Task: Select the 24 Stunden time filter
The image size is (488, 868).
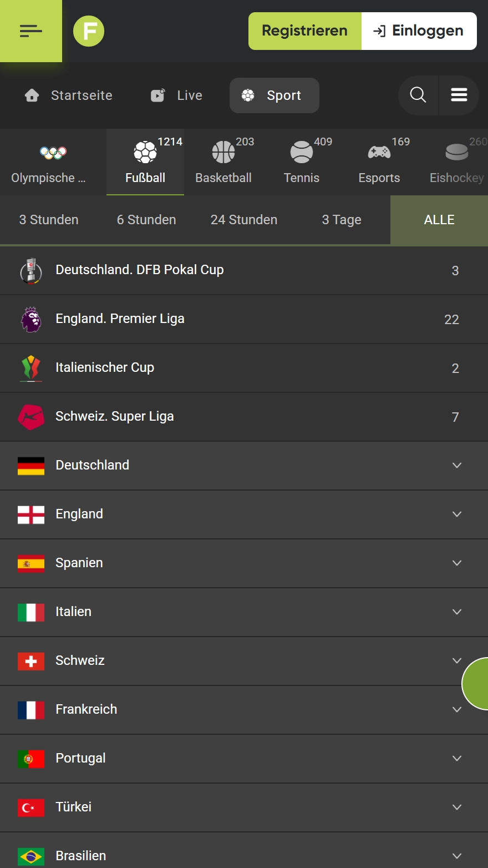Action: coord(243,220)
